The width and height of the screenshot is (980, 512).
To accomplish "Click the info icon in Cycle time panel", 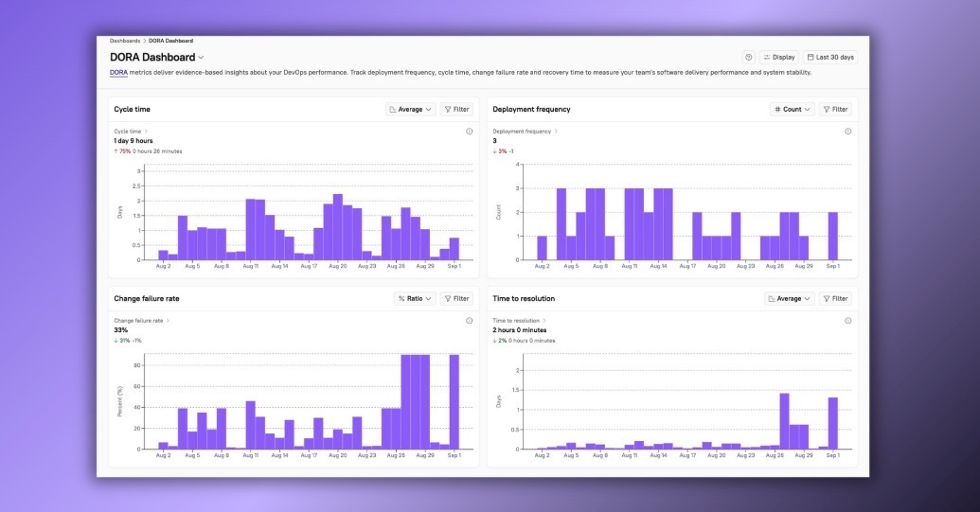I will (x=469, y=132).
